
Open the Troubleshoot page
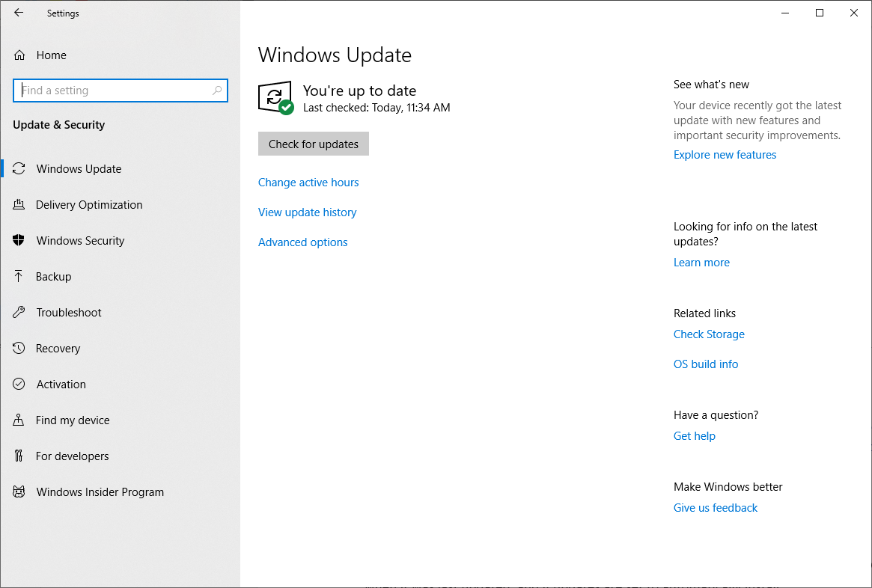[120, 313]
